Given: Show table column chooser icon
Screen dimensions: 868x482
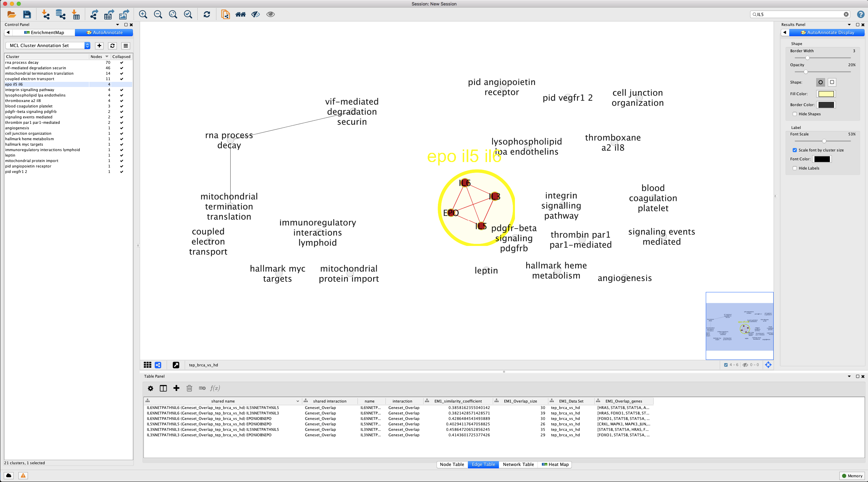Looking at the screenshot, I should (163, 388).
